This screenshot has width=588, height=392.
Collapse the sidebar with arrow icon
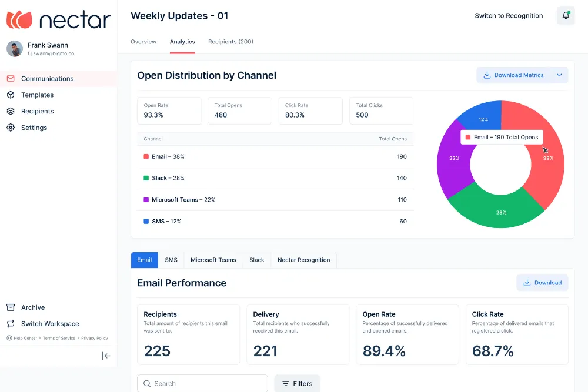pos(106,356)
